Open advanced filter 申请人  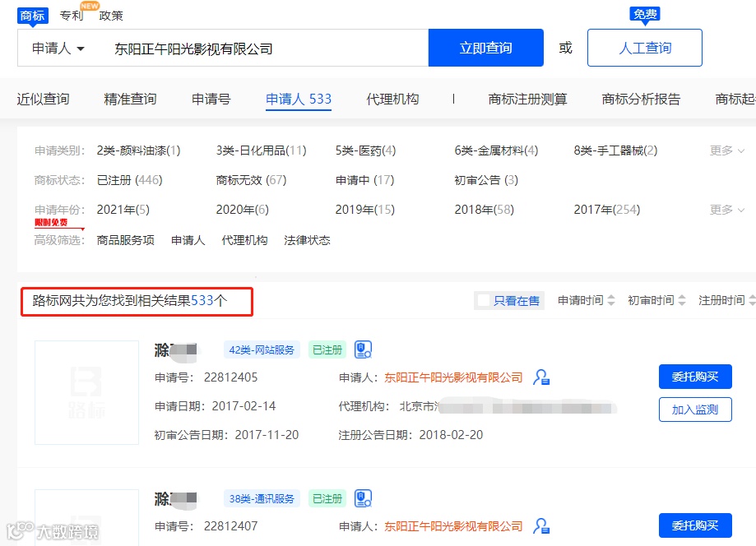click(188, 240)
